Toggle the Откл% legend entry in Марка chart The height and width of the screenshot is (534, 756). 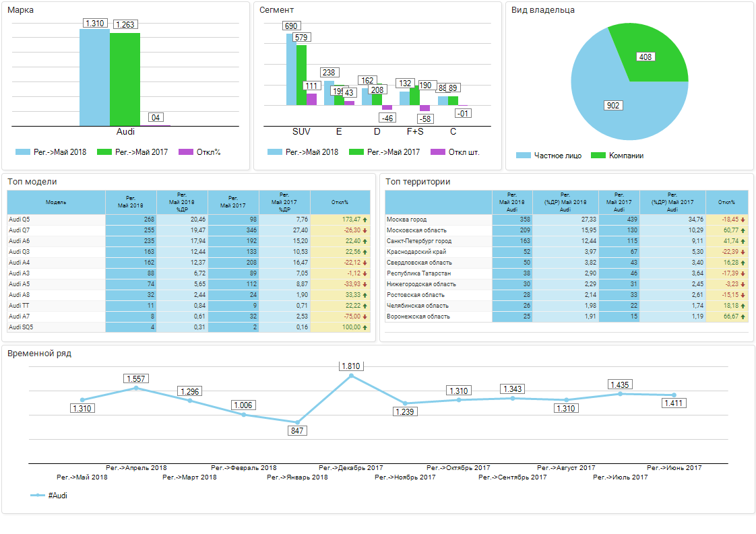coord(199,152)
